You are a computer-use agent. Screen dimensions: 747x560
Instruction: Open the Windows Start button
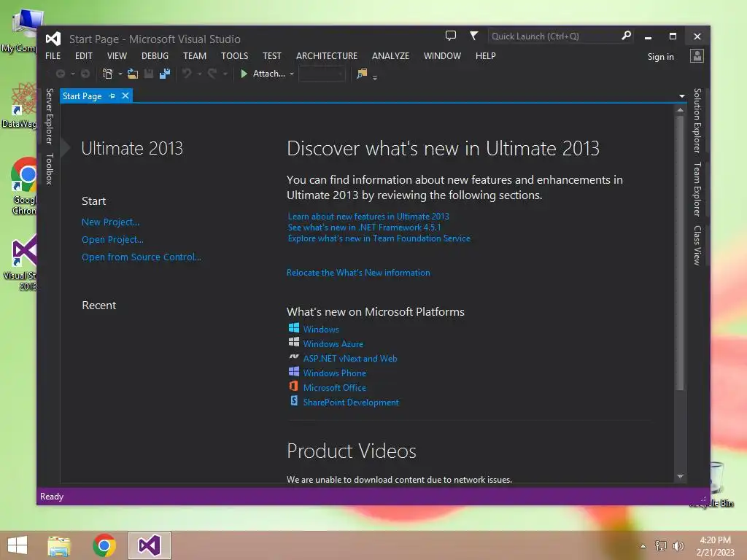[x=18, y=545]
